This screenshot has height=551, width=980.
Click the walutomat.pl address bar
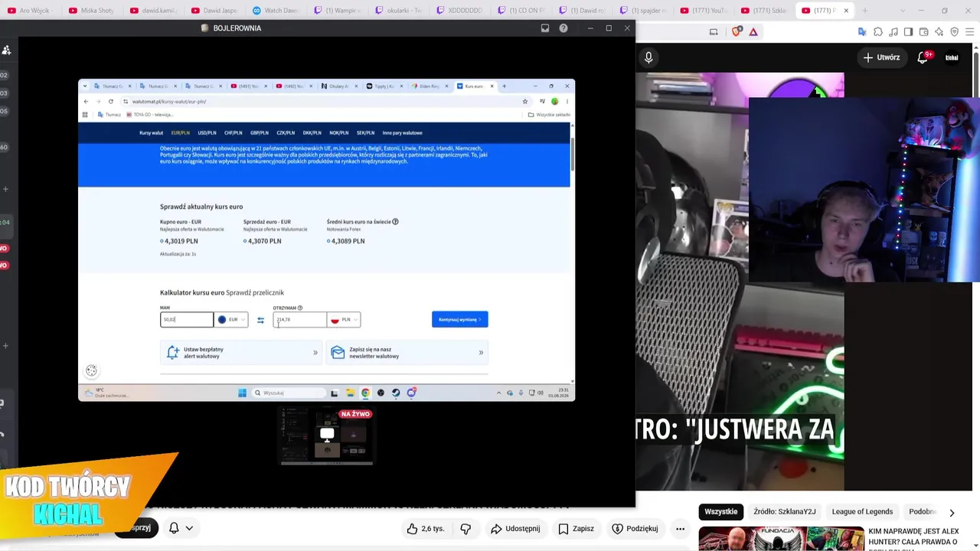(x=322, y=101)
